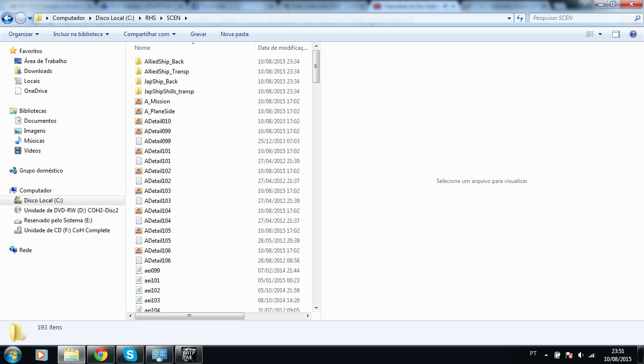This screenshot has height=364, width=644.
Task: Select the A_Mission image file icon
Action: pos(139,101)
